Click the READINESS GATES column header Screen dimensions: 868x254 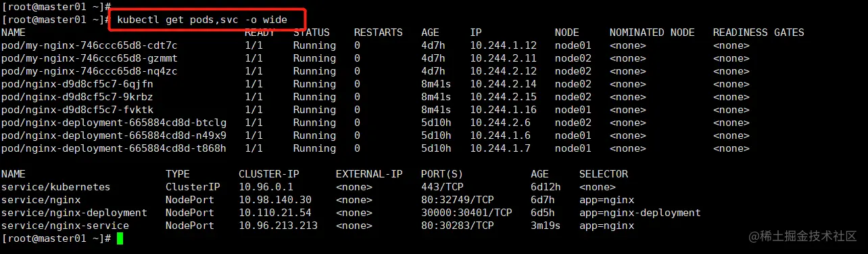point(758,33)
